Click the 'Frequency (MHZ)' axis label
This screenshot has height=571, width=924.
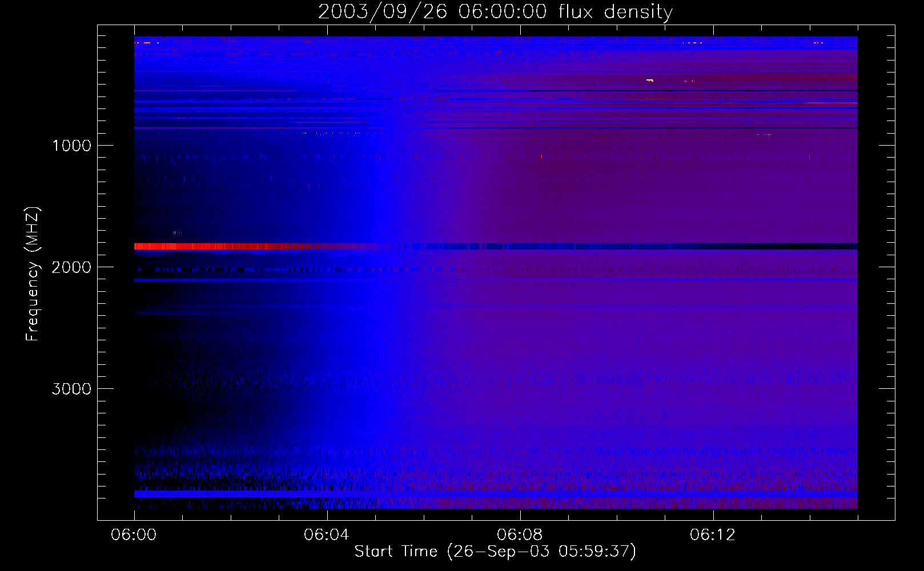pos(33,274)
